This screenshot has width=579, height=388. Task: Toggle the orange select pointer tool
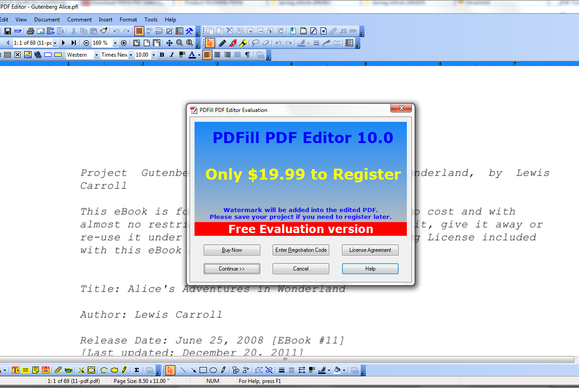(x=210, y=43)
